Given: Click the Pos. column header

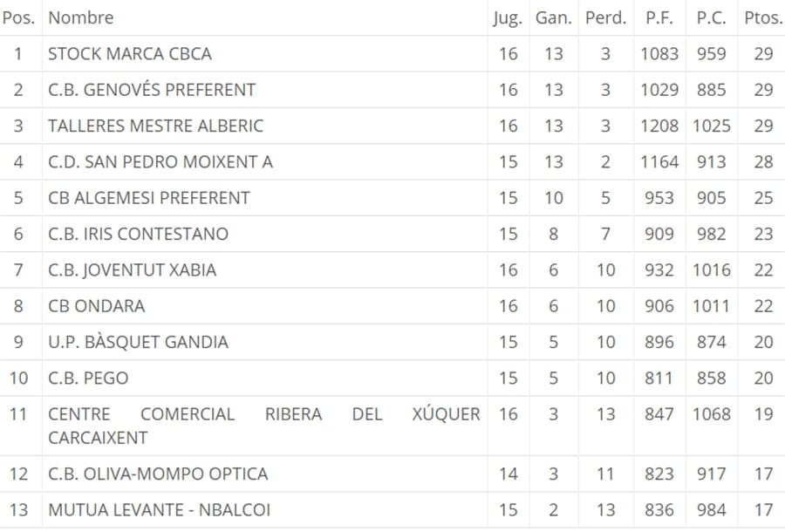Looking at the screenshot, I should click(x=18, y=18).
